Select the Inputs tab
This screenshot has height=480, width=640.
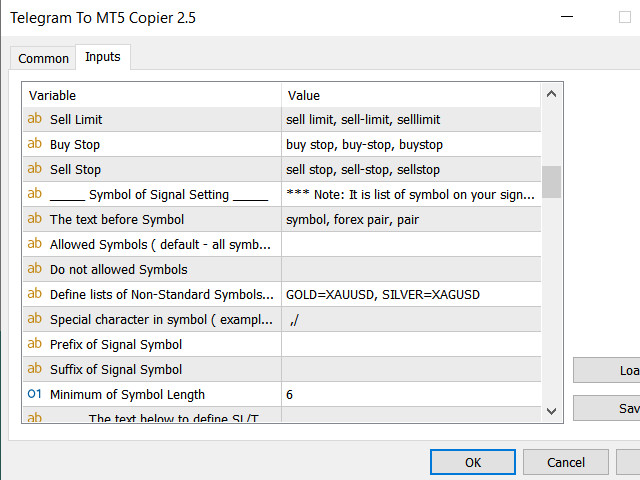click(x=103, y=57)
